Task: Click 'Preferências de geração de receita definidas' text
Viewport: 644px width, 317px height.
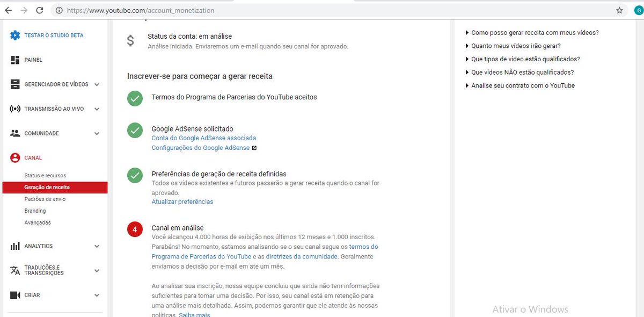Action: pyautogui.click(x=219, y=174)
